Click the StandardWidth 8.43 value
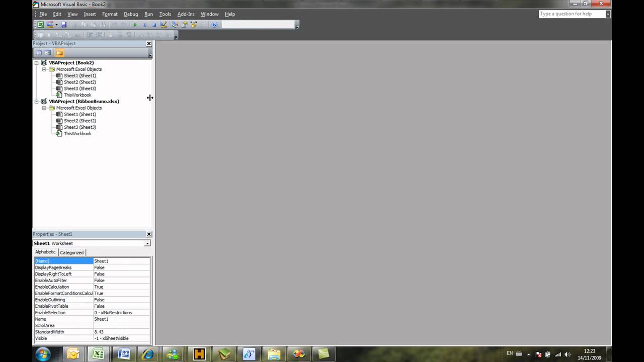 [x=122, y=332]
